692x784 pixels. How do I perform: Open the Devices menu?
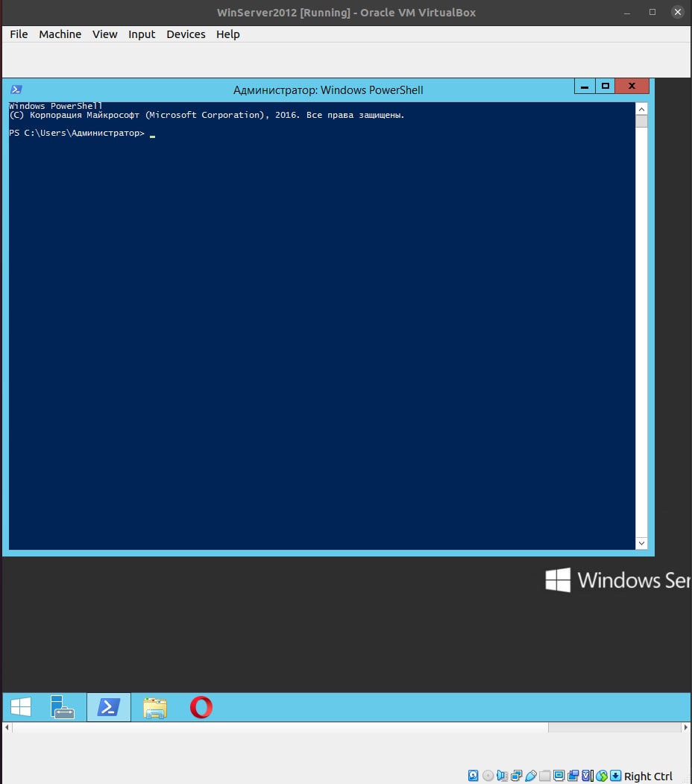pyautogui.click(x=186, y=34)
